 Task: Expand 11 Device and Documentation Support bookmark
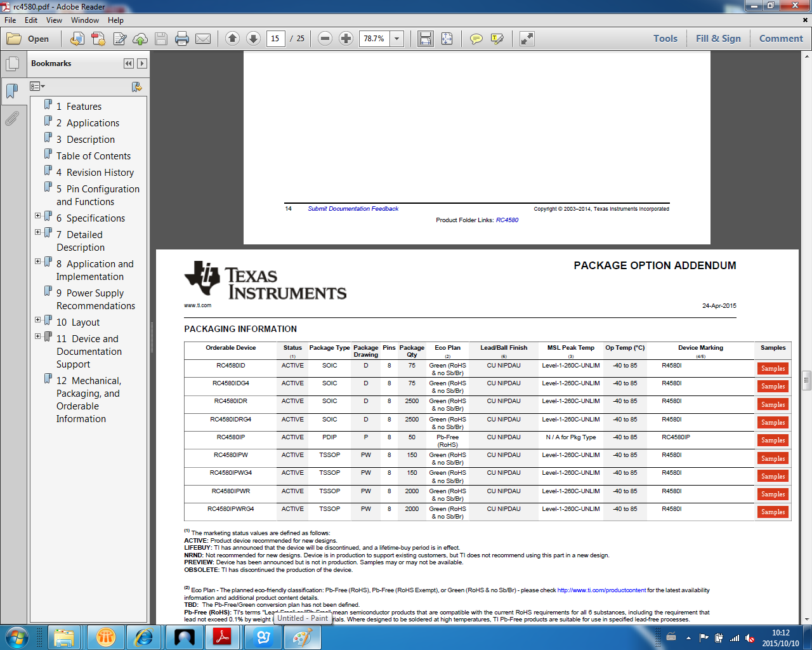coord(37,336)
